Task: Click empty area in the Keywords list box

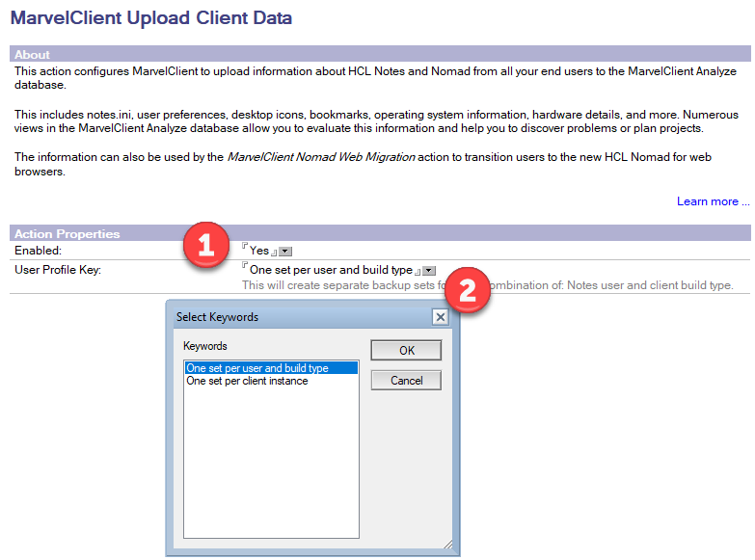Action: tap(270, 463)
